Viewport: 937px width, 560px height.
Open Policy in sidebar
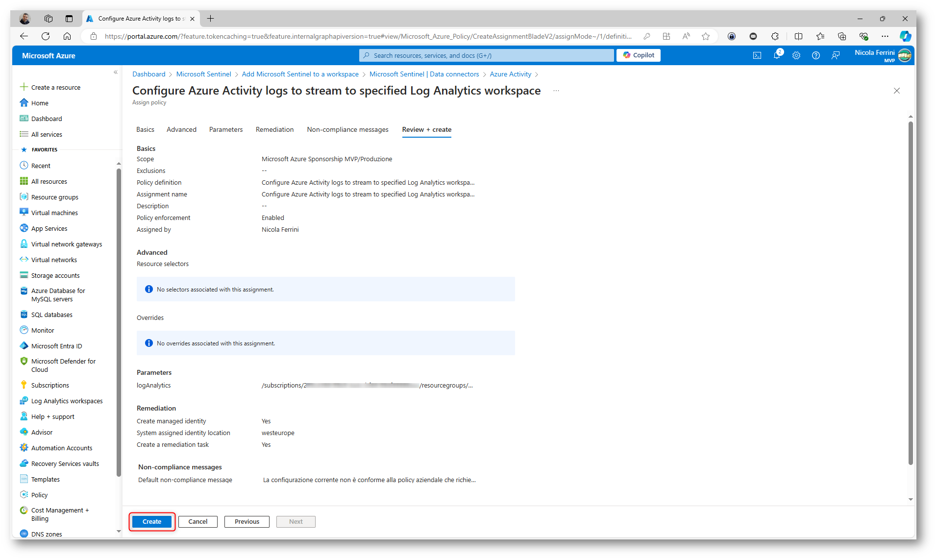click(33, 495)
